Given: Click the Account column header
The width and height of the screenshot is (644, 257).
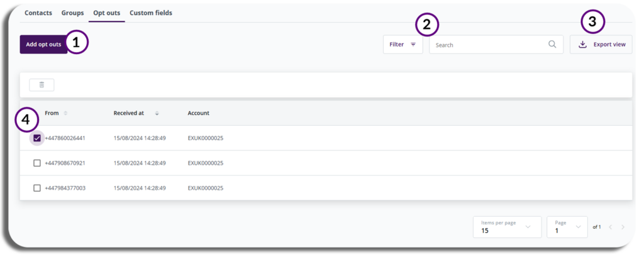Looking at the screenshot, I should [198, 113].
